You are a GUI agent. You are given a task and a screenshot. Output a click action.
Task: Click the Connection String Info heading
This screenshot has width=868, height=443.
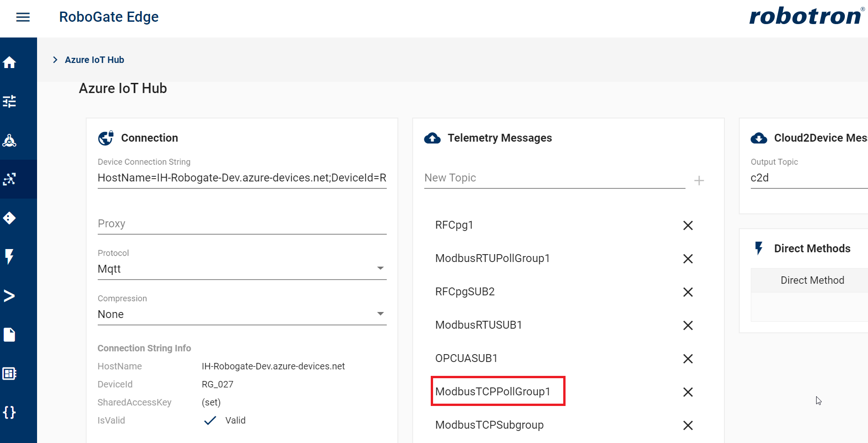tap(144, 348)
